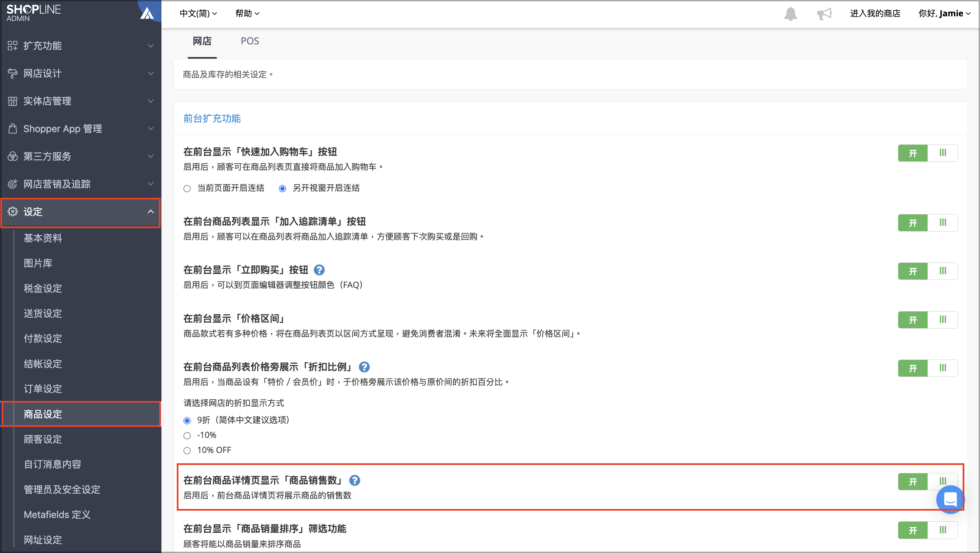Expand the 网店设计 sidebar chevron

pos(151,73)
